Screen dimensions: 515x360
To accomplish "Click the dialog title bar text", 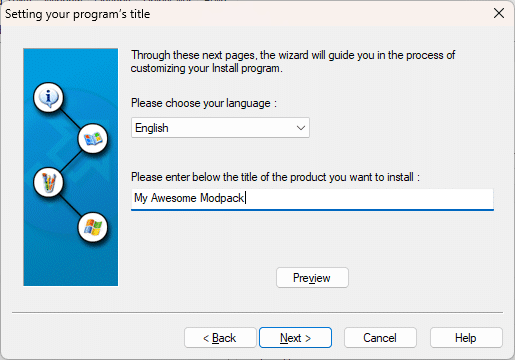I will (x=77, y=14).
